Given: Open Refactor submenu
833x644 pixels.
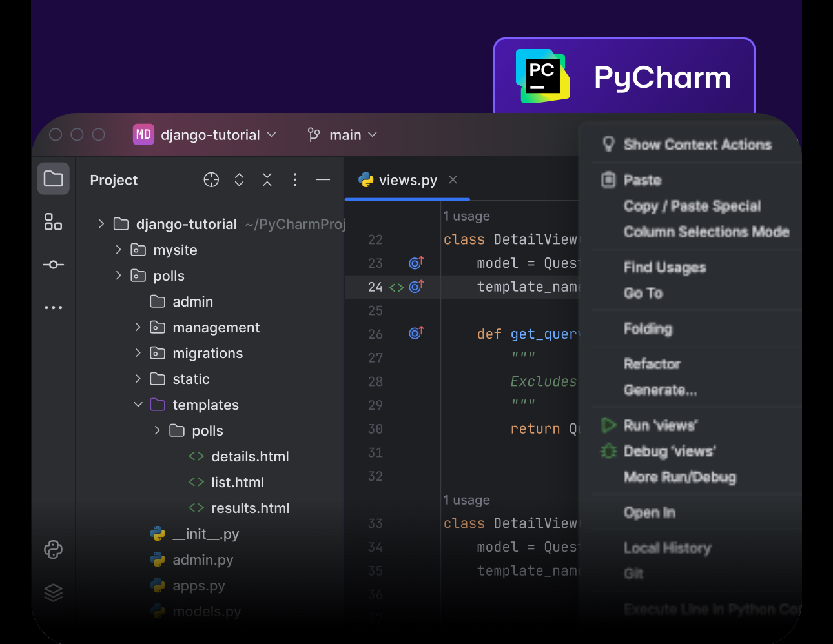Looking at the screenshot, I should pyautogui.click(x=652, y=364).
